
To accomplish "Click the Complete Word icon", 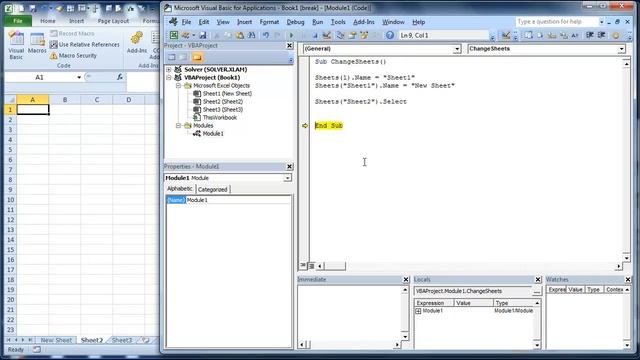I will pyautogui.click(x=575, y=36).
